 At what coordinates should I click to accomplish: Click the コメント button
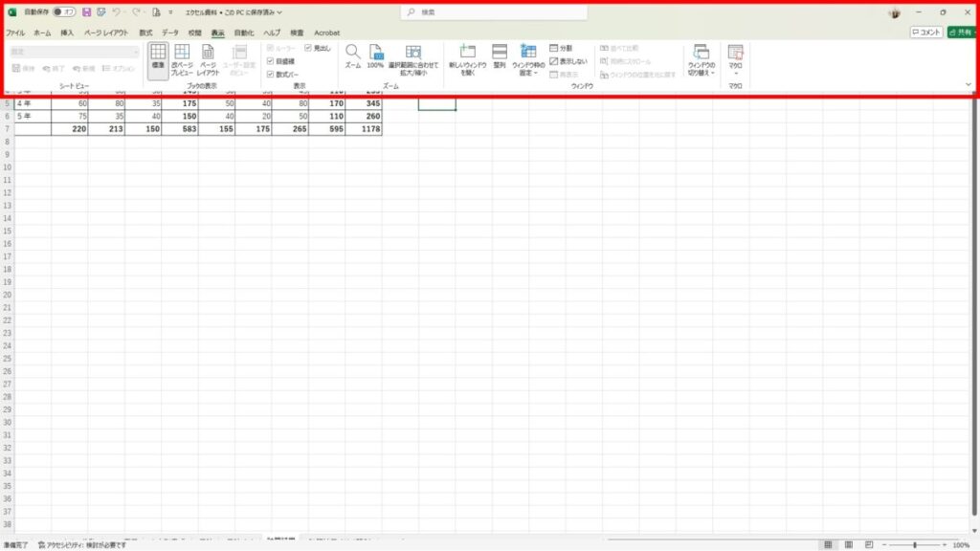(926, 33)
